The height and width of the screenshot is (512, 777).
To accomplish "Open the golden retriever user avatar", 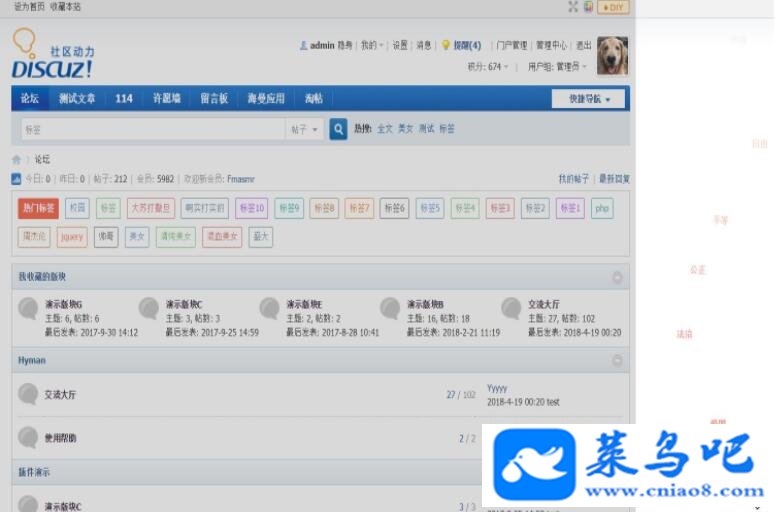I will click(612, 56).
